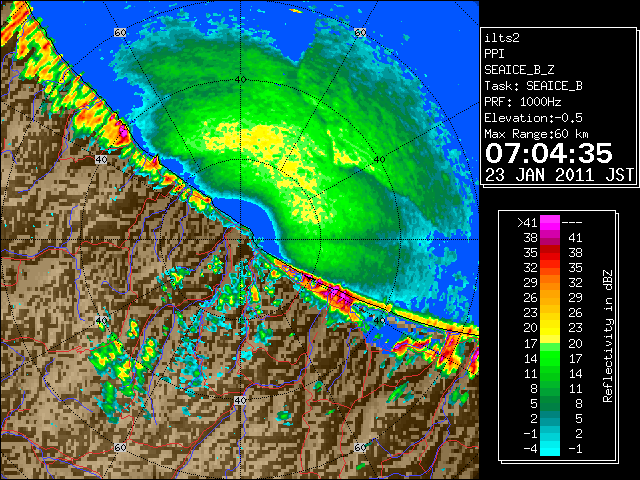Pick the yellow 20–23 dBZ legend swatch
Viewport: 640px width, 480px height.
tap(550, 328)
